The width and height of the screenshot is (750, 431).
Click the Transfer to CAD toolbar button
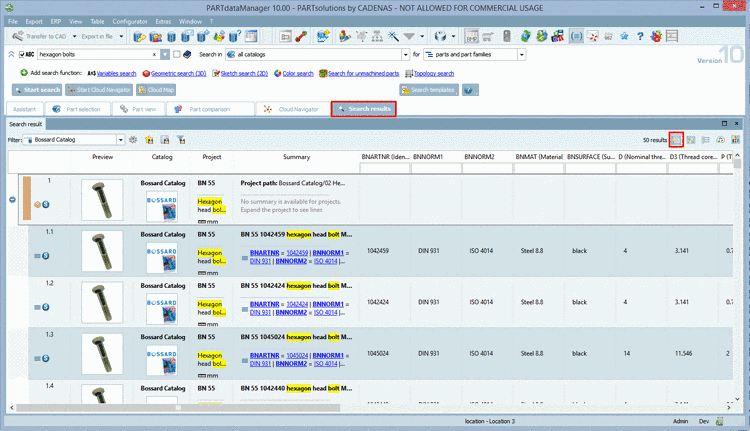(41, 36)
